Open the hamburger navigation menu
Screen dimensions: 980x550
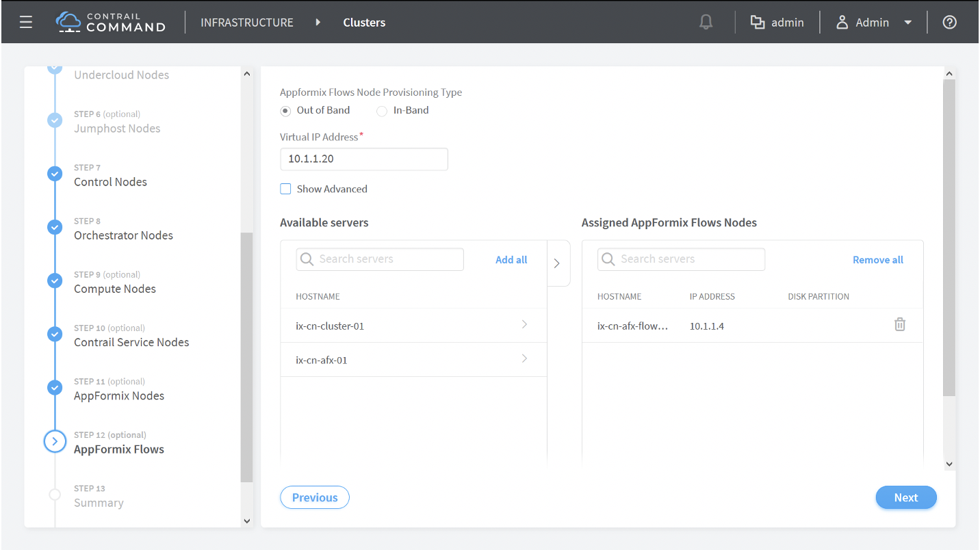[26, 23]
